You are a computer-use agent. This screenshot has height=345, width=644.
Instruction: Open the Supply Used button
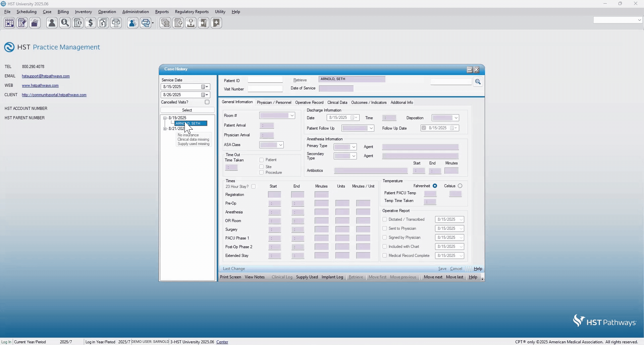point(307,277)
